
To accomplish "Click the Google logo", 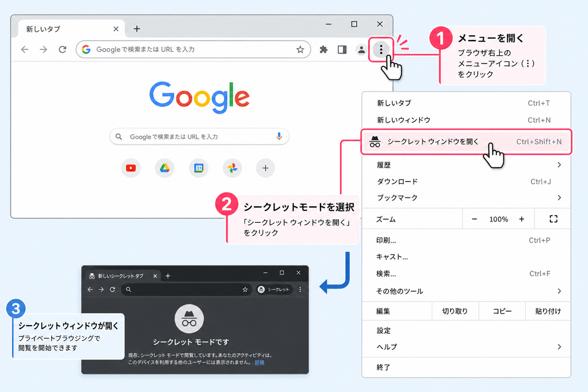I will [x=199, y=97].
